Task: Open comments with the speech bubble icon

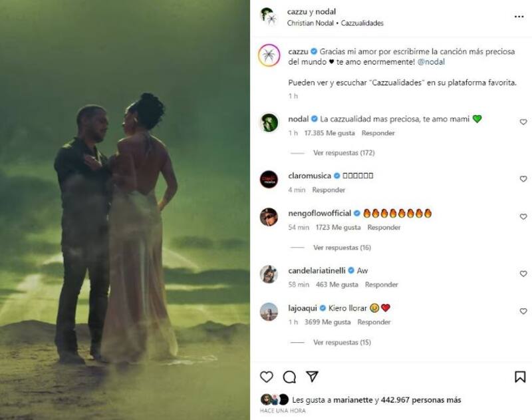Action: click(289, 377)
